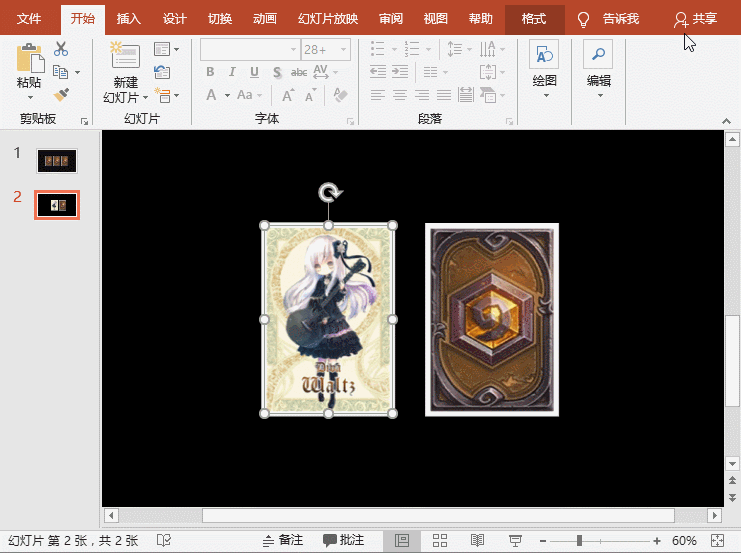Image resolution: width=741 pixels, height=553 pixels.
Task: Click the Share (共享) button
Action: tap(696, 19)
